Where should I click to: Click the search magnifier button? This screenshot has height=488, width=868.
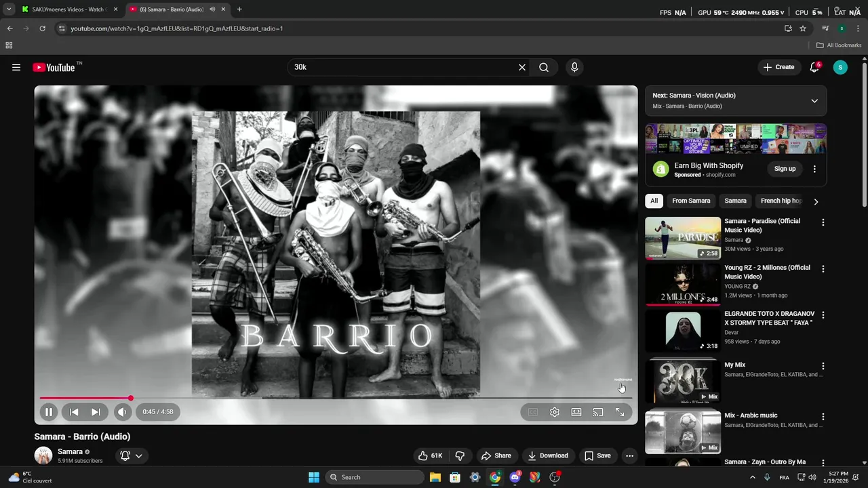coord(544,67)
